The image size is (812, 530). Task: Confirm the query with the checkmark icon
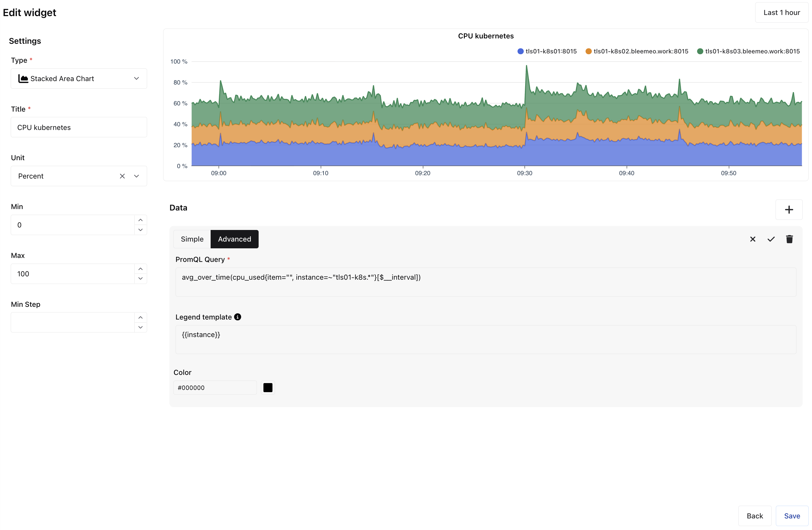(x=771, y=239)
